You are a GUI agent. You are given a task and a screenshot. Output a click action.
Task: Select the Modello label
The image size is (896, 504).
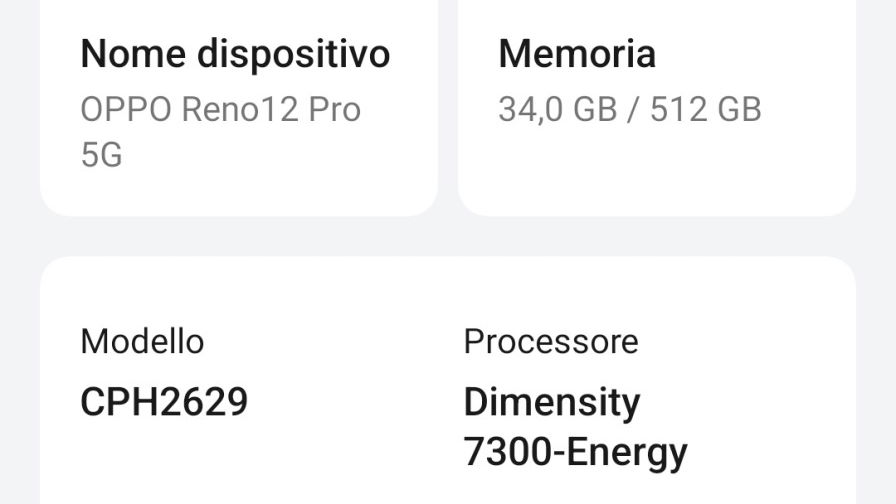pyautogui.click(x=142, y=342)
